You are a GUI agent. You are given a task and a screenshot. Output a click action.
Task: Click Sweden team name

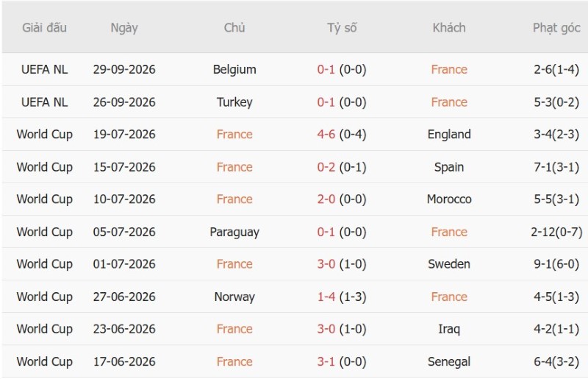coord(449,264)
